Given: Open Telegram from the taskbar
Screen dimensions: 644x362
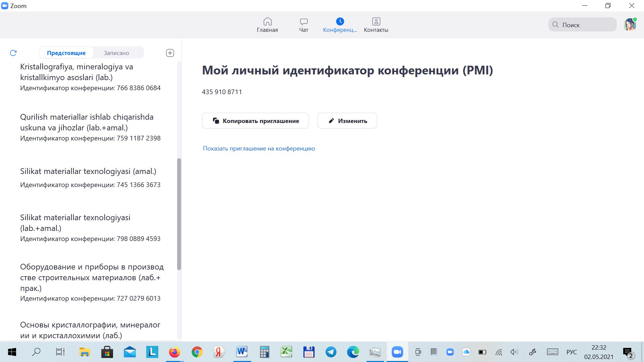Looking at the screenshot, I should coord(331,352).
